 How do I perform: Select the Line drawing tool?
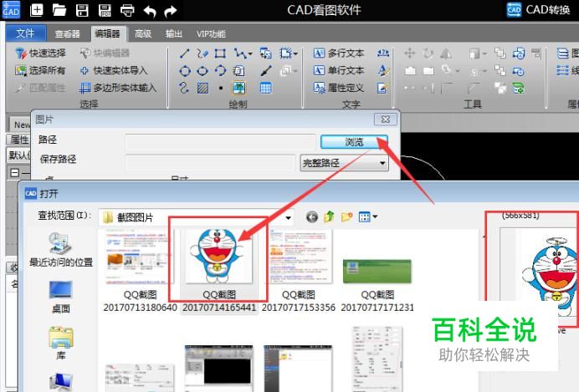pos(184,53)
